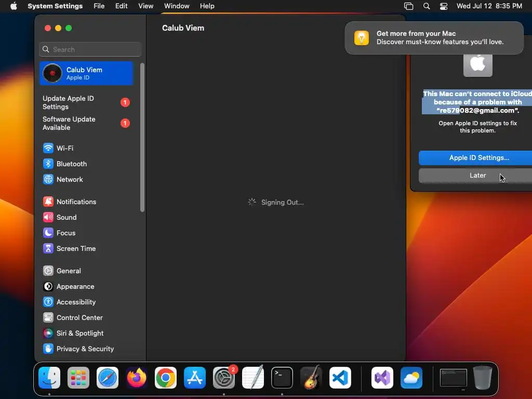Click the sidebar scrollbar
Screen dimensions: 532x399
(142, 137)
